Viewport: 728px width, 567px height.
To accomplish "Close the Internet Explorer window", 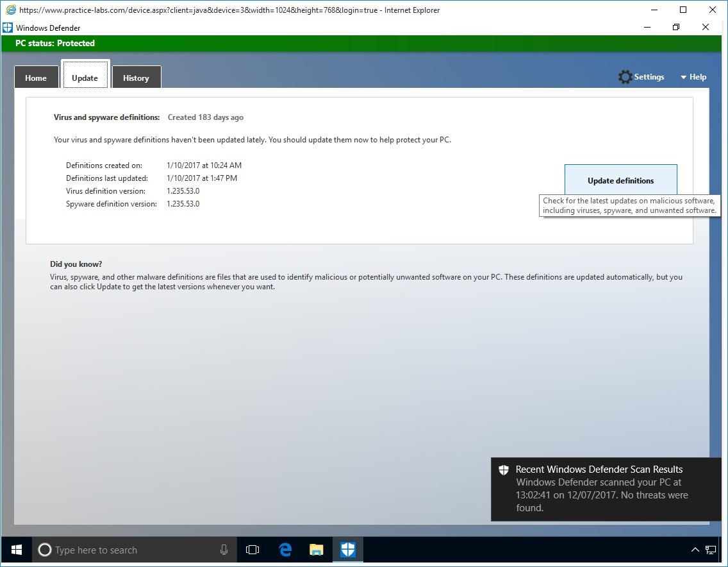I will (712, 10).
